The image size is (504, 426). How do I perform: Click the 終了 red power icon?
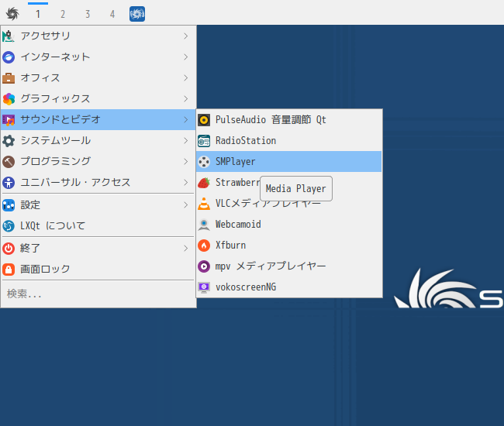point(9,248)
